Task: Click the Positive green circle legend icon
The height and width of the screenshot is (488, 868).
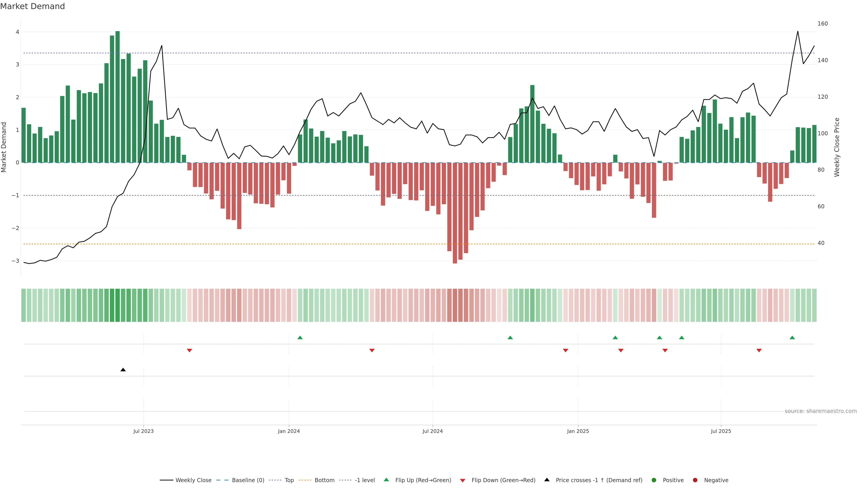Action: point(654,480)
